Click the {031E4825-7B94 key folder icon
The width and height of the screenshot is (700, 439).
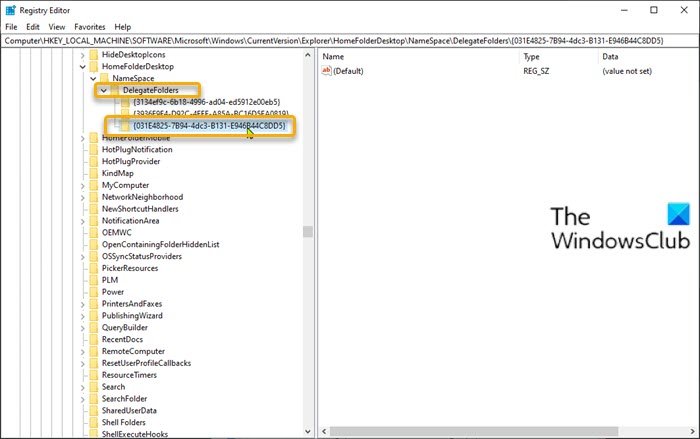(125, 125)
